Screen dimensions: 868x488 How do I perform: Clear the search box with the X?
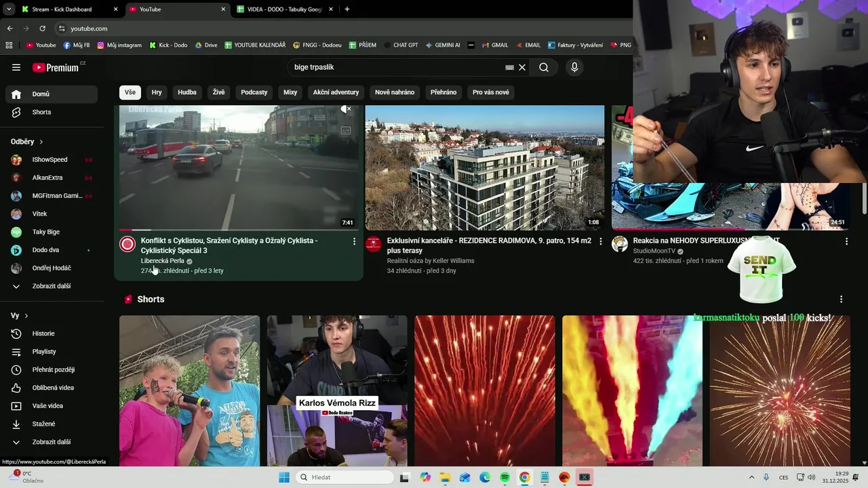tap(522, 67)
